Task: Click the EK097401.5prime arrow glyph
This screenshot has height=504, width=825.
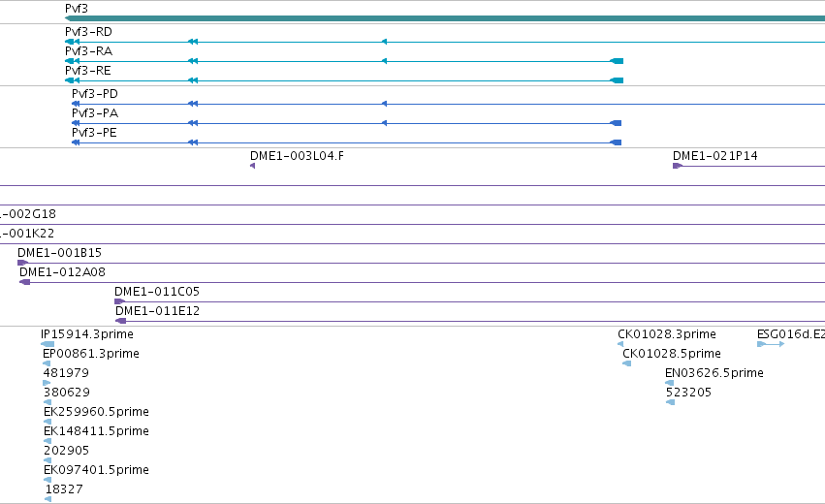Action: tap(48, 480)
